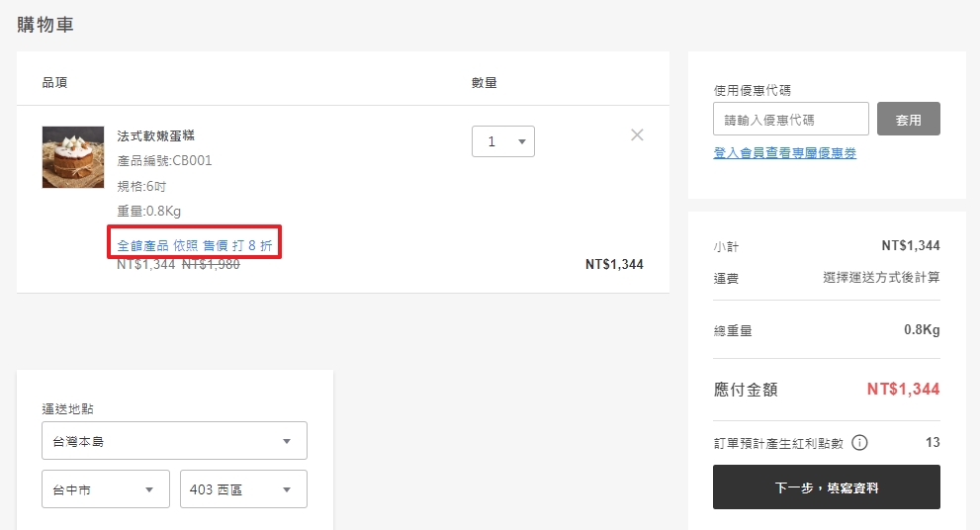The image size is (980, 530).
Task: Expand the 台灣本島 shipping location dropdown
Action: point(174,441)
